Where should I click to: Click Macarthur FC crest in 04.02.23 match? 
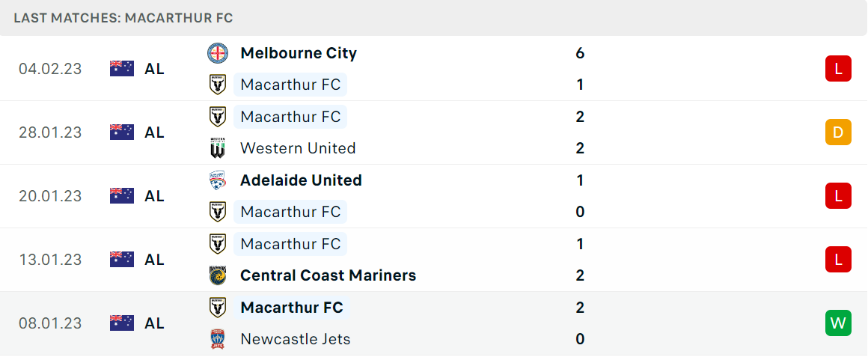pos(218,85)
